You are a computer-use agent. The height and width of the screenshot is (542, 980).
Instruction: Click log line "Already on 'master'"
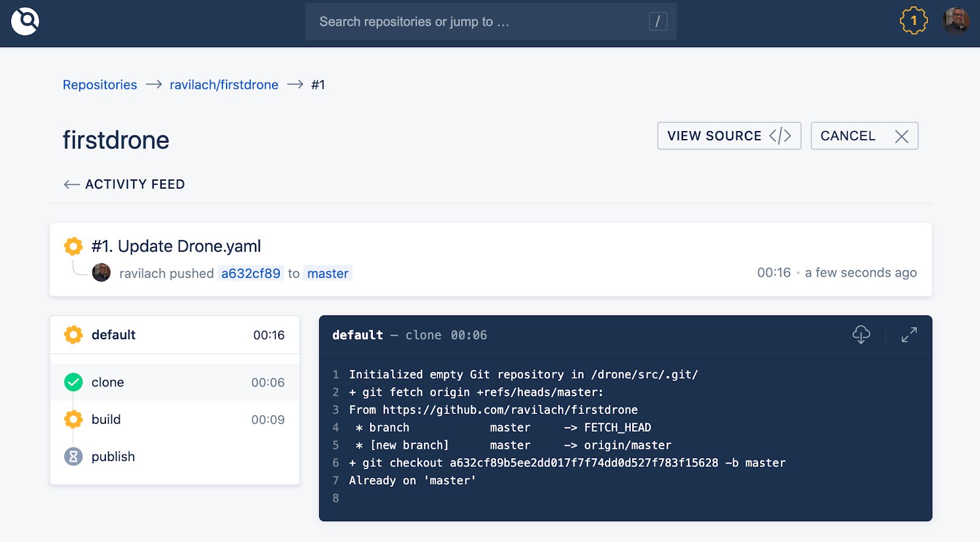point(413,481)
